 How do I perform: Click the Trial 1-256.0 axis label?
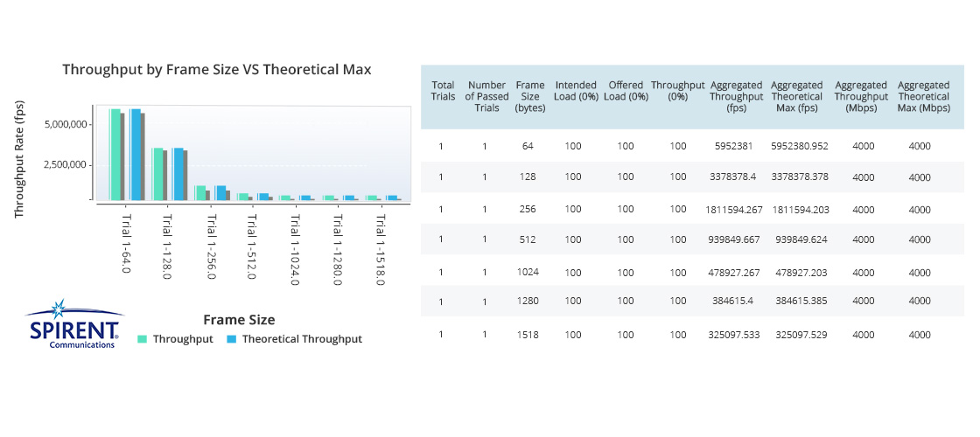[211, 246]
